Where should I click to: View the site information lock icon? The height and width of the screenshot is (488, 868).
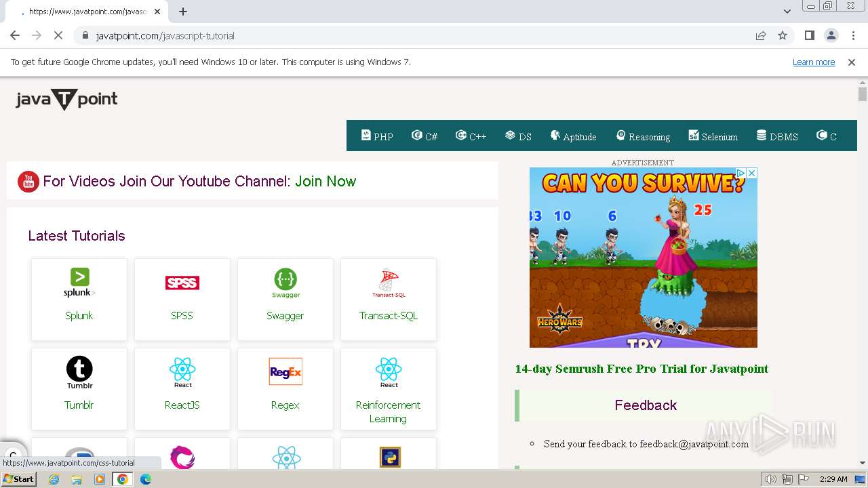(x=85, y=35)
